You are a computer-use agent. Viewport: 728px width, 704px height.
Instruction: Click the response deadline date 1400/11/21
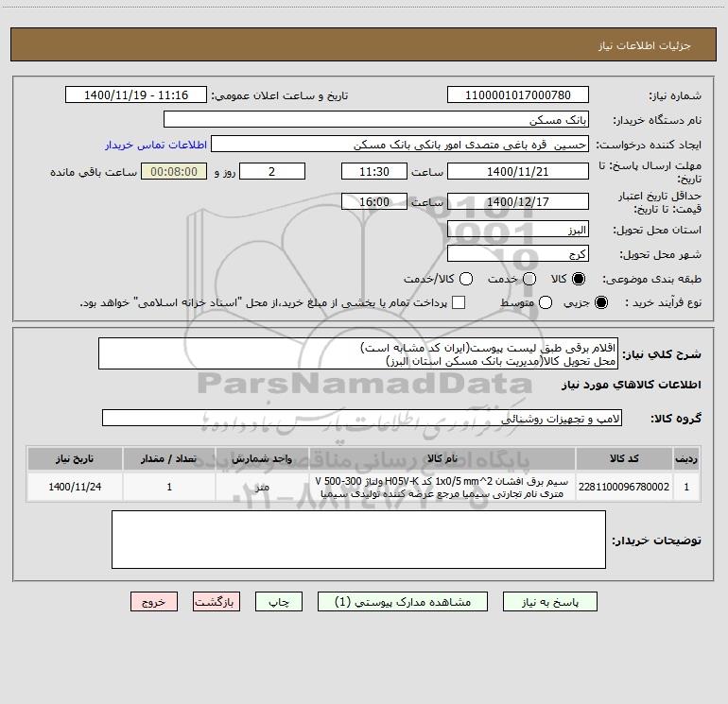(518, 171)
